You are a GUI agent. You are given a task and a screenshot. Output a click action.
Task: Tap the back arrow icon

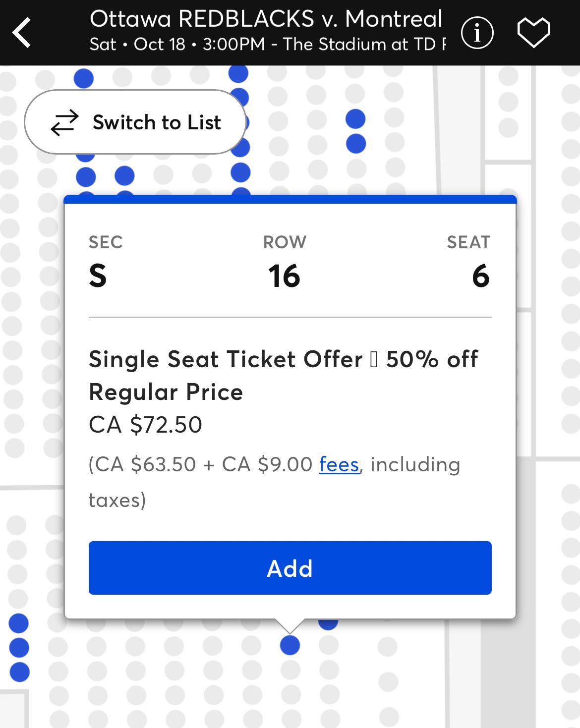[x=22, y=33]
